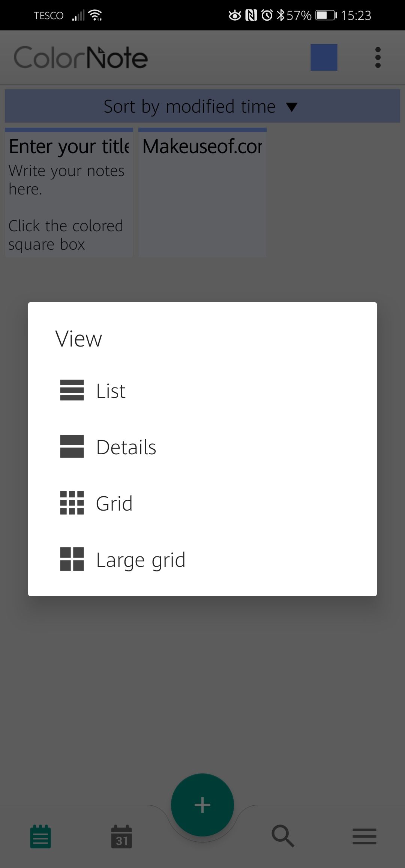Open the Search magnifier icon
This screenshot has height=868, width=405.
click(283, 836)
